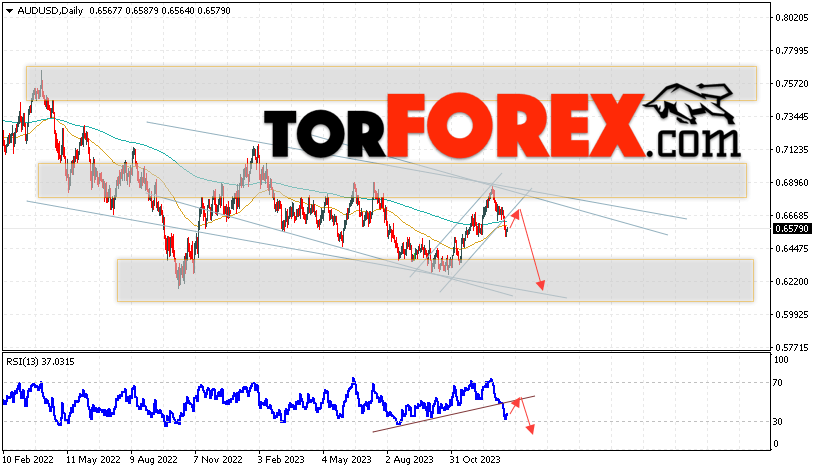This screenshot has width=816, height=471.
Task: Select the 0.77995 price axis label
Action: coord(792,50)
